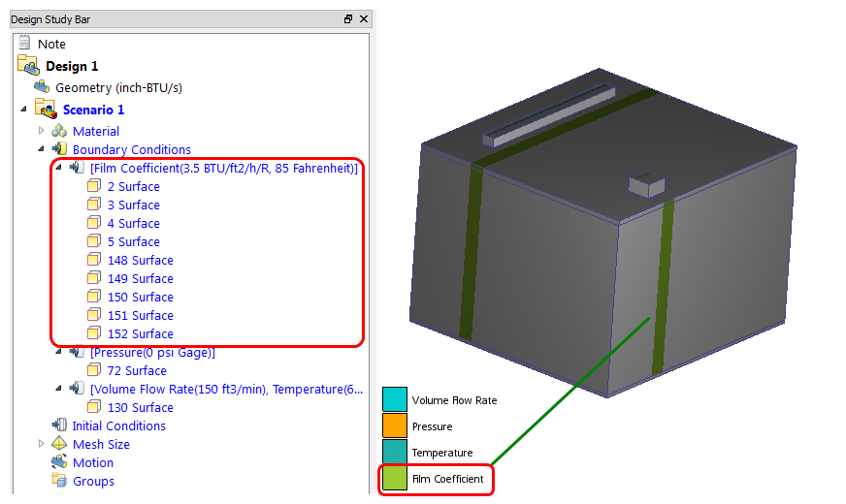Click the Temperature teal swatch

[395, 452]
